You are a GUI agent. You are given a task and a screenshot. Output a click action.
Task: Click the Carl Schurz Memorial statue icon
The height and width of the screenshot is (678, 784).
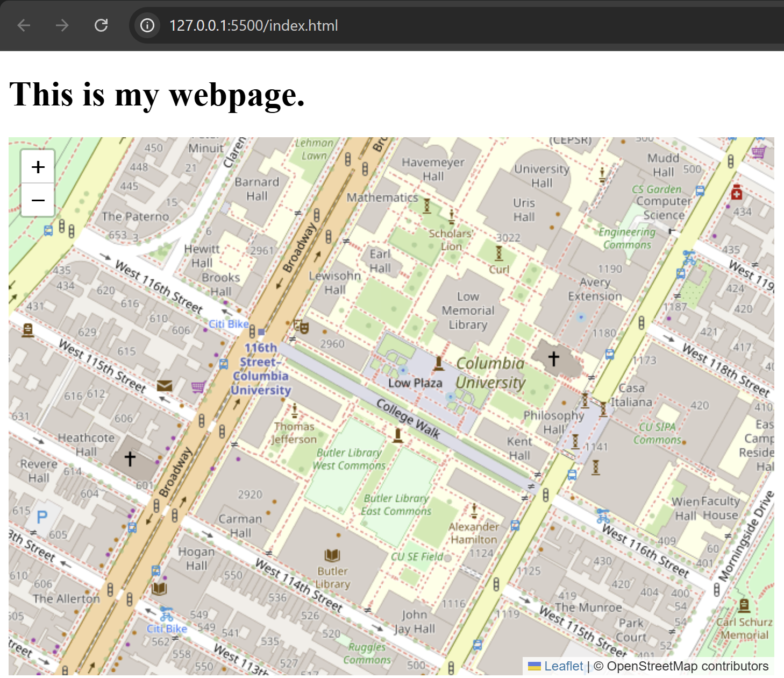click(745, 605)
